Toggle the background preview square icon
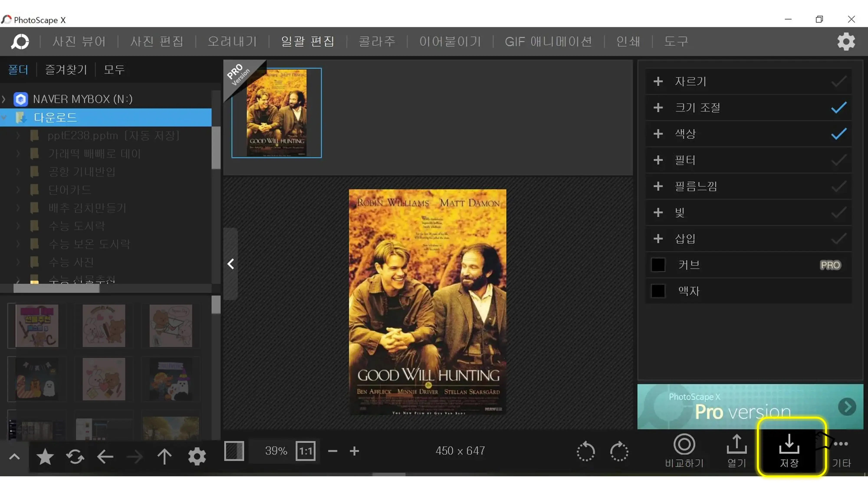Screen dimensions: 868x488 pyautogui.click(x=234, y=451)
